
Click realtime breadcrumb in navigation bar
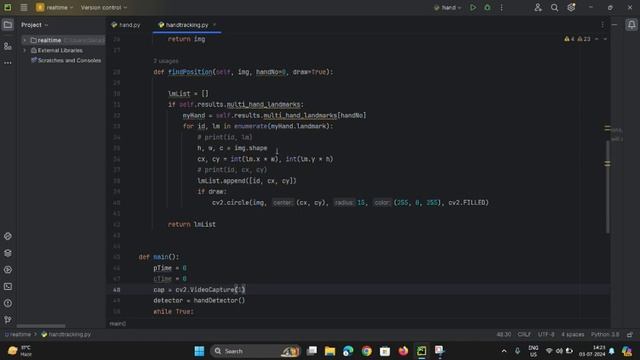(18, 335)
